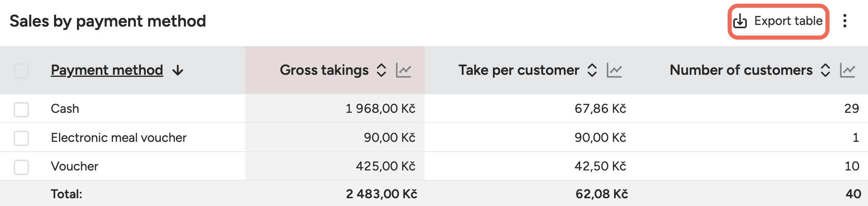Click the Gross takings column header
The height and width of the screenshot is (206, 868).
(x=324, y=70)
